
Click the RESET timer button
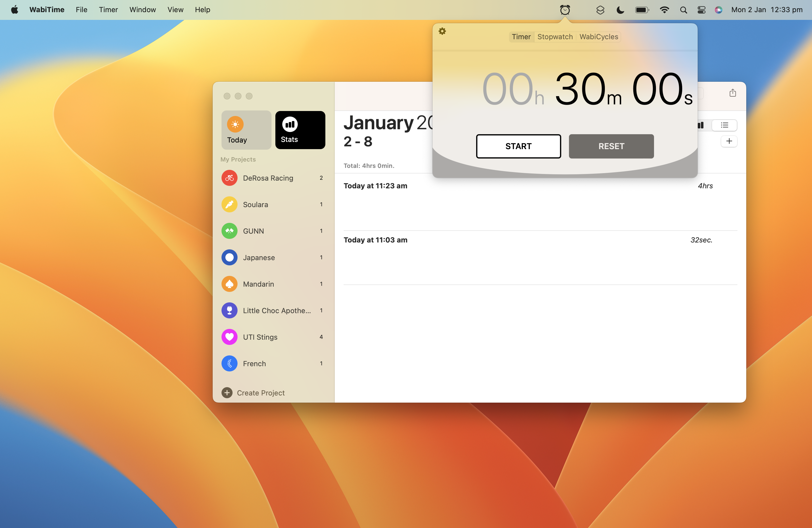[611, 146]
